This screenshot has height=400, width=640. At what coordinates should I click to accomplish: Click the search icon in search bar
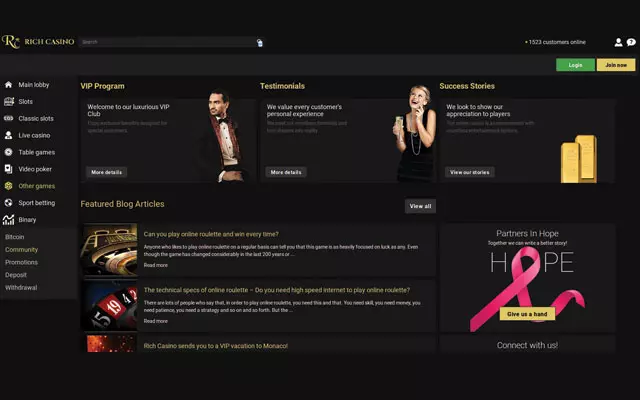point(260,42)
